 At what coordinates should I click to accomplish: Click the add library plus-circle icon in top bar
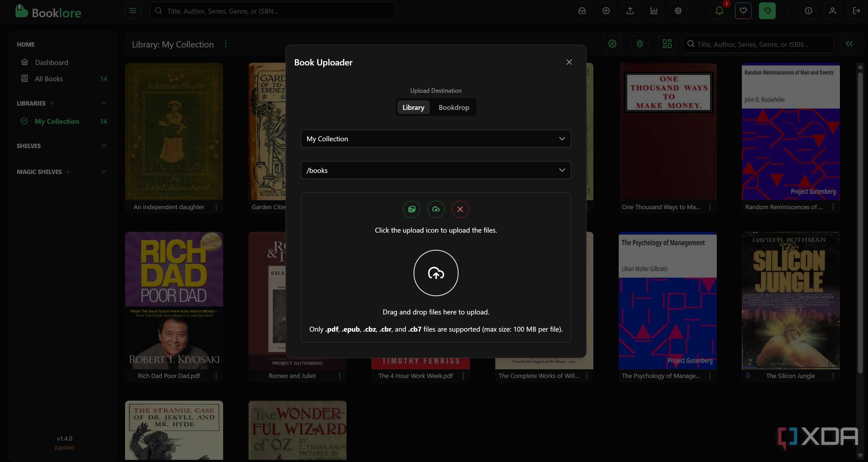coord(606,11)
